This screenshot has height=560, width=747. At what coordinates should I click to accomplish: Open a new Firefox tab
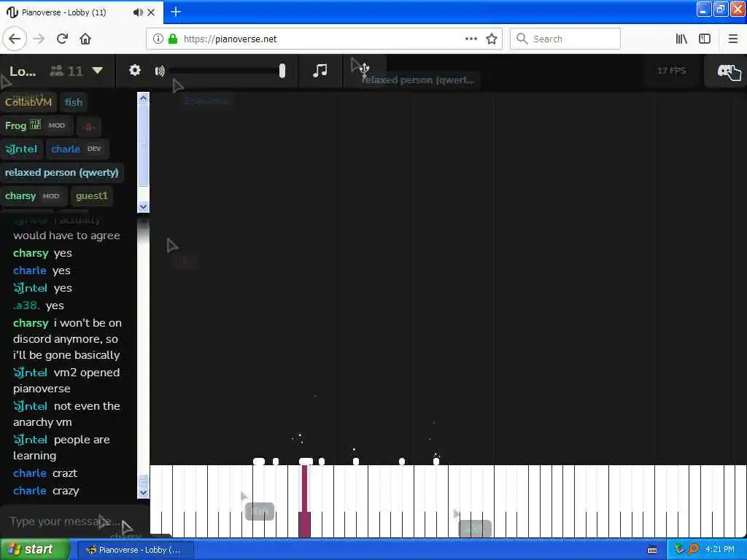pos(176,12)
